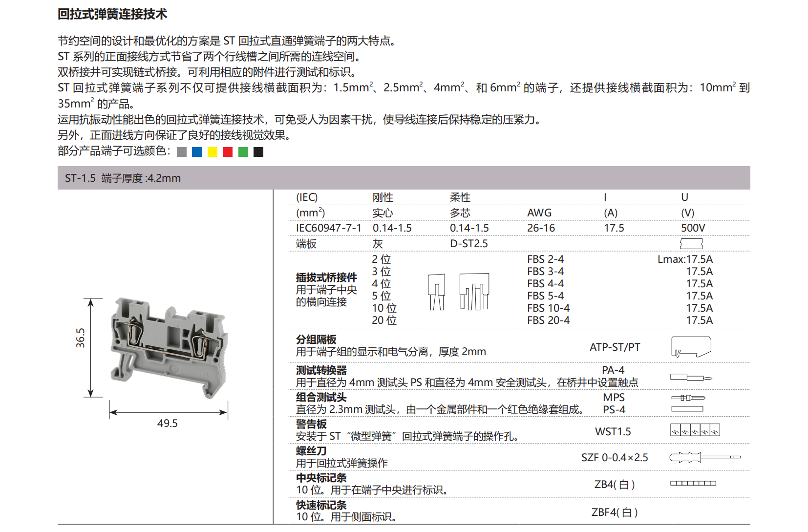Click the end plate shape icon beside 500V row
This screenshot has width=808, height=532.
click(691, 243)
